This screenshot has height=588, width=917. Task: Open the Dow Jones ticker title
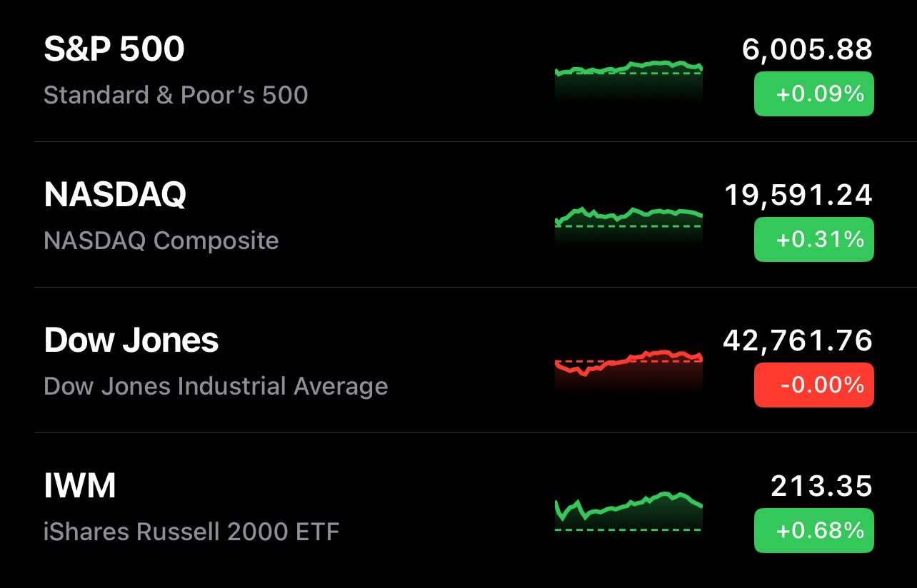coord(131,340)
